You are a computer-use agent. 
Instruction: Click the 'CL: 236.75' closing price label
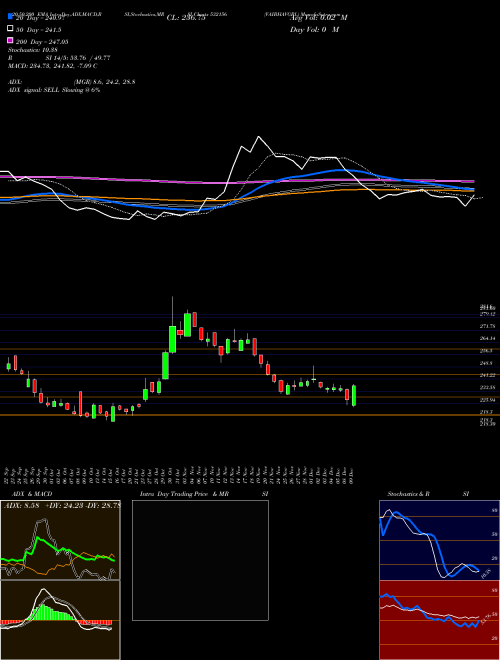[186, 18]
